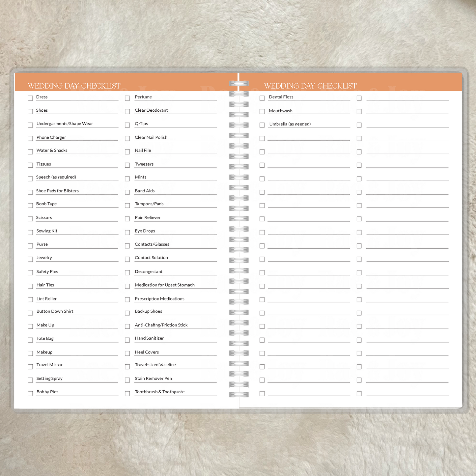Mark the Umbrella (as needed) checkbox
Image resolution: width=476 pixels, height=476 pixels.
tap(262, 125)
